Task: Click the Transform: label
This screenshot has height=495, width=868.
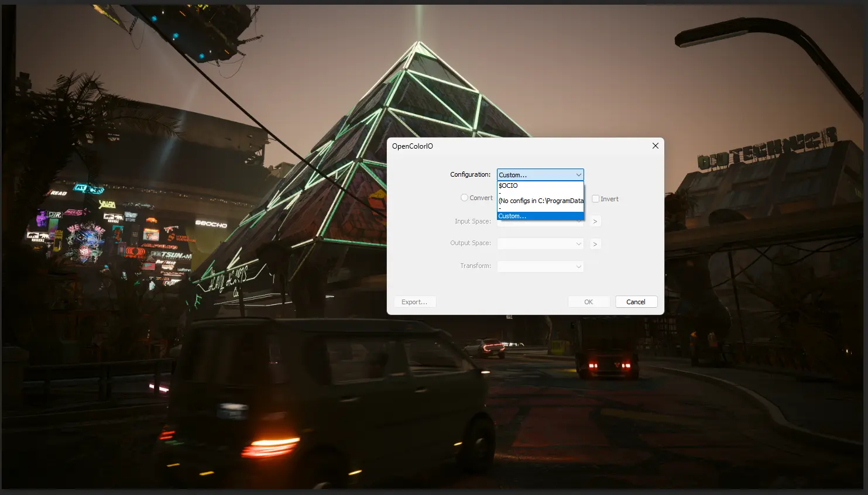Action: coord(475,266)
